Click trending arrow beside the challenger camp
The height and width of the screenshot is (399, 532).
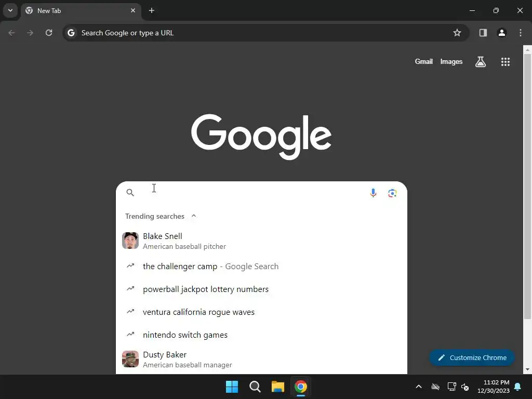click(130, 265)
